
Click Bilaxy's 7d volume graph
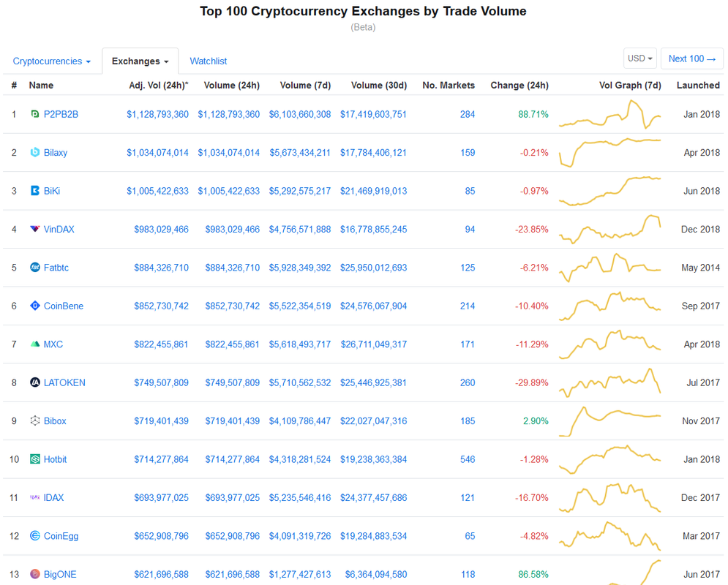click(609, 153)
